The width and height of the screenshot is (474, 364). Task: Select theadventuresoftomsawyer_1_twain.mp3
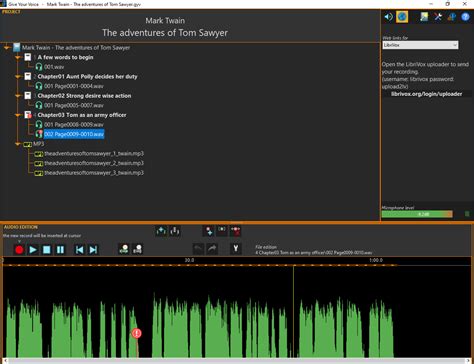pos(94,154)
